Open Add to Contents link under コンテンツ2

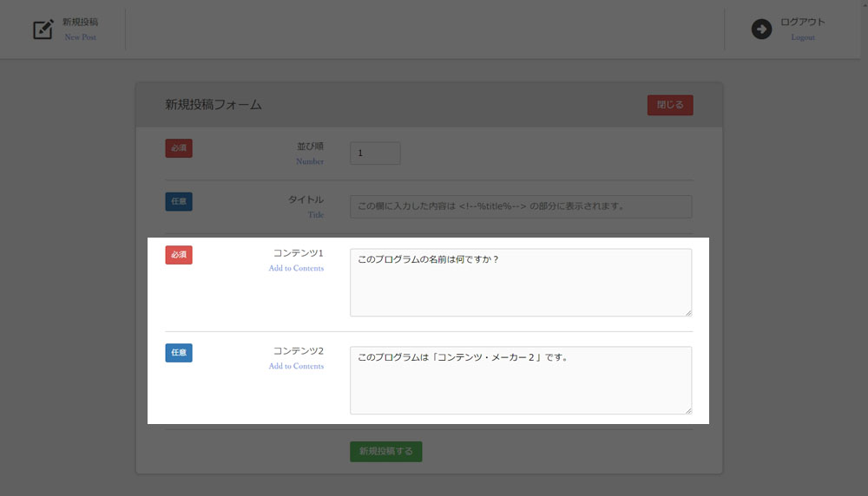pyautogui.click(x=296, y=367)
